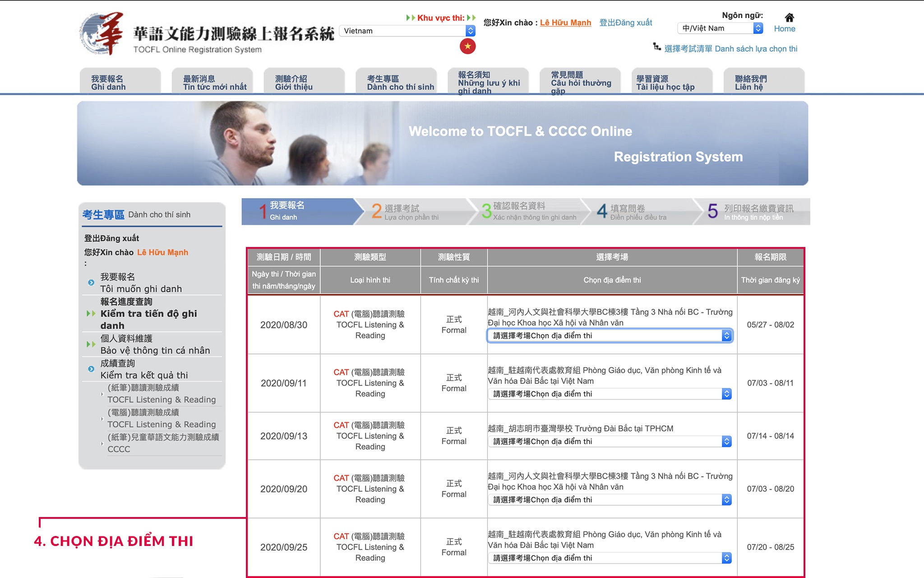Open CCCC results sidebar link
Screen dimensions: 924x578
click(163, 443)
